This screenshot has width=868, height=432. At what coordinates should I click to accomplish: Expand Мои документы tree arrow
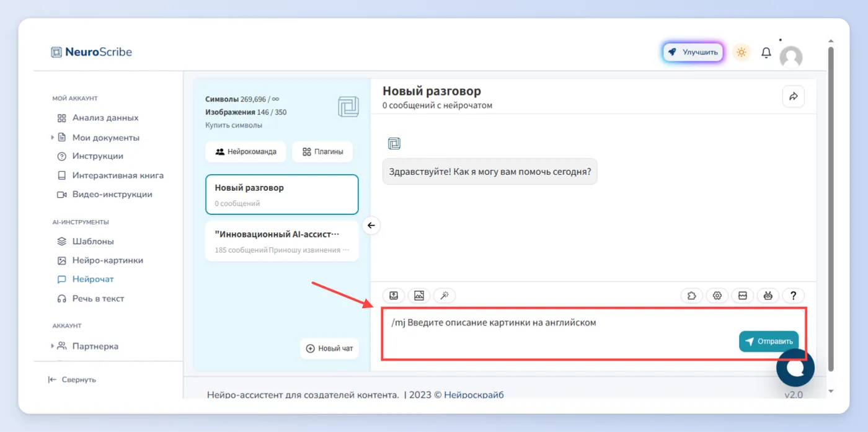click(x=53, y=138)
